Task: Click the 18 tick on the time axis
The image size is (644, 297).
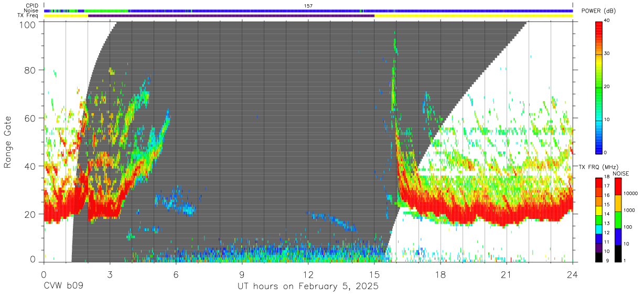Action: click(441, 275)
